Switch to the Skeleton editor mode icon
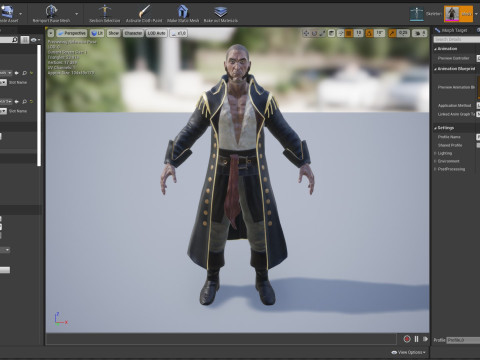Screen dimensions: 480x360 [417, 14]
